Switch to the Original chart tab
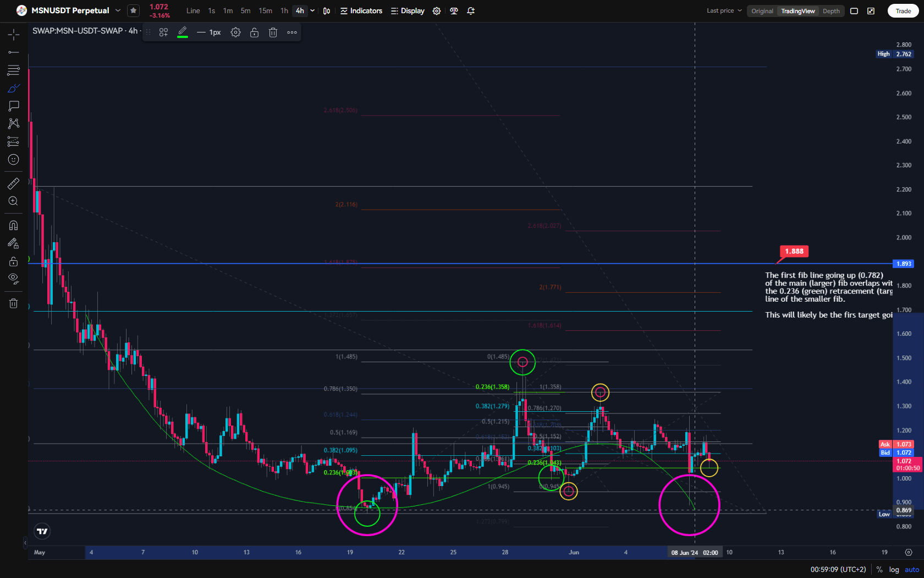This screenshot has width=924, height=578. (762, 11)
